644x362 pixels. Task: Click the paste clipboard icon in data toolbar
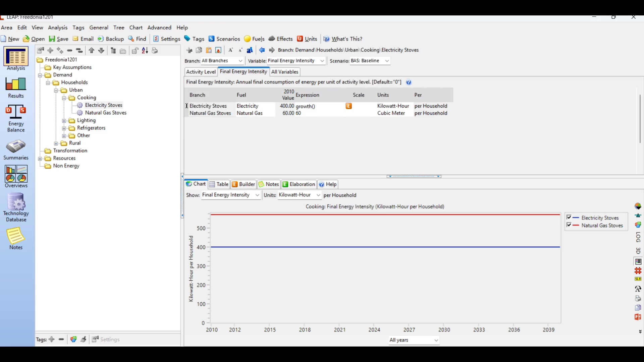[x=209, y=50]
